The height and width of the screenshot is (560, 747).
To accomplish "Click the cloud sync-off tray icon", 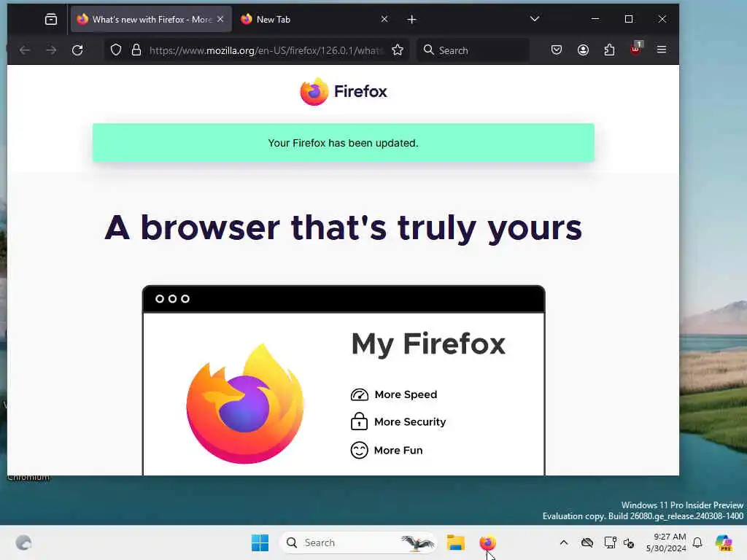I will [587, 542].
